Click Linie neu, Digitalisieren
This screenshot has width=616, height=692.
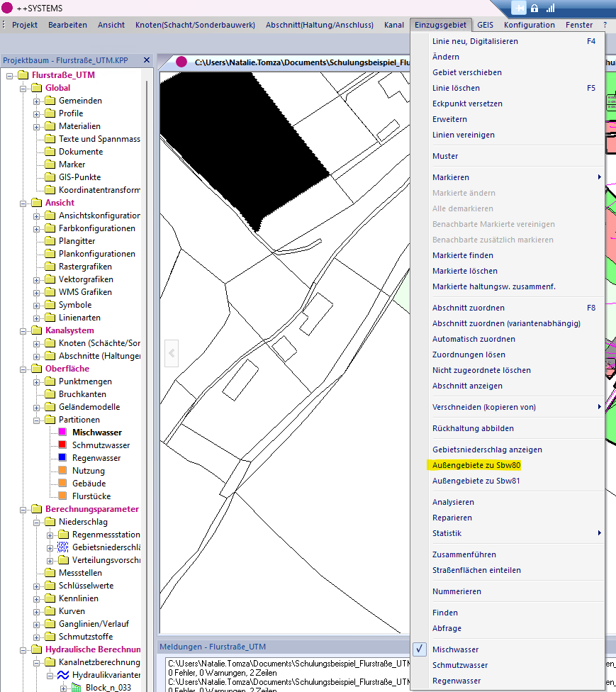tap(475, 41)
